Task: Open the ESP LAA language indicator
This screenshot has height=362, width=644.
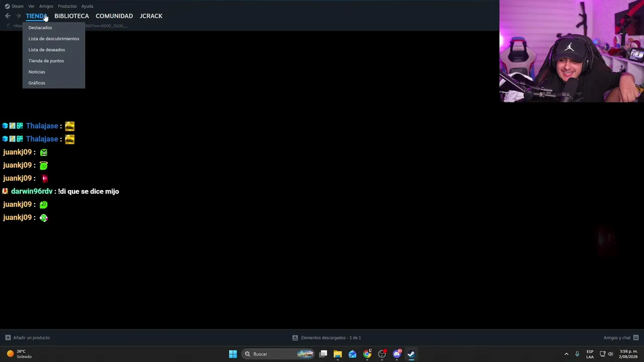Action: click(x=590, y=354)
